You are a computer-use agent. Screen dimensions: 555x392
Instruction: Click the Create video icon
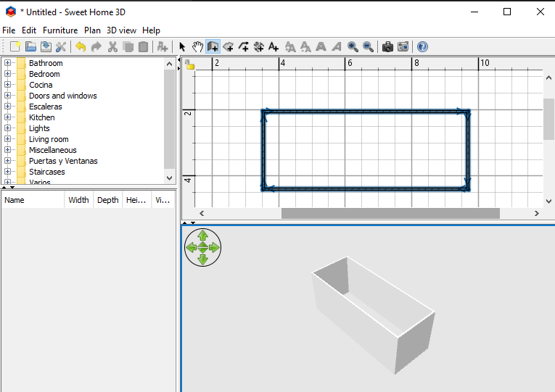point(403,46)
